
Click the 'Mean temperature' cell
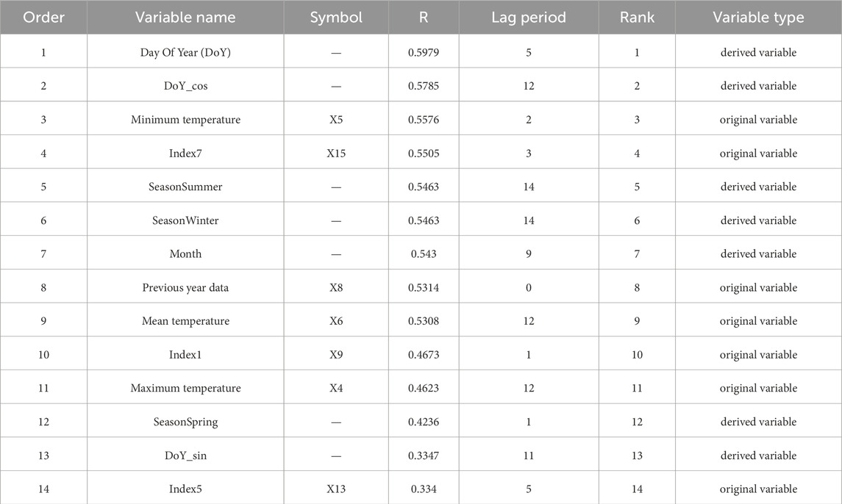click(185, 321)
